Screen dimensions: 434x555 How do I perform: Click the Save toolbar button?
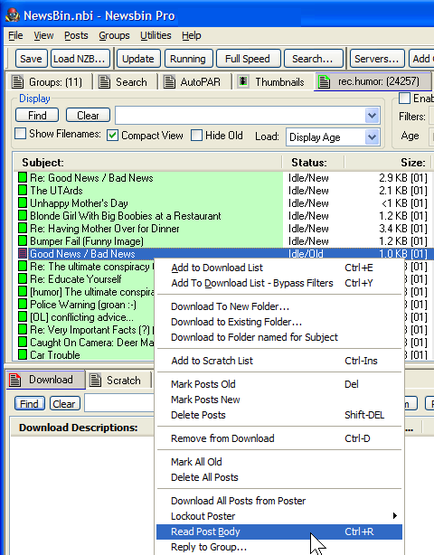coord(31,58)
